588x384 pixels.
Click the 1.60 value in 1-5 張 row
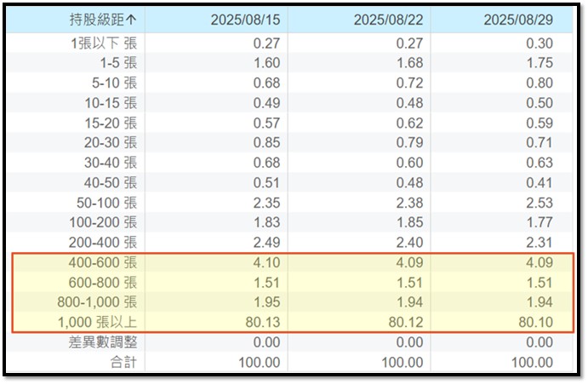pos(266,63)
